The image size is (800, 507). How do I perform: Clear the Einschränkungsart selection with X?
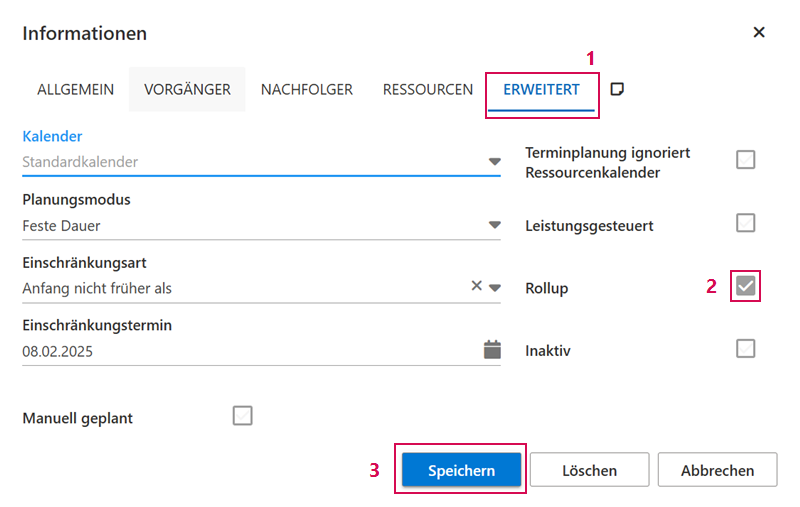477,286
